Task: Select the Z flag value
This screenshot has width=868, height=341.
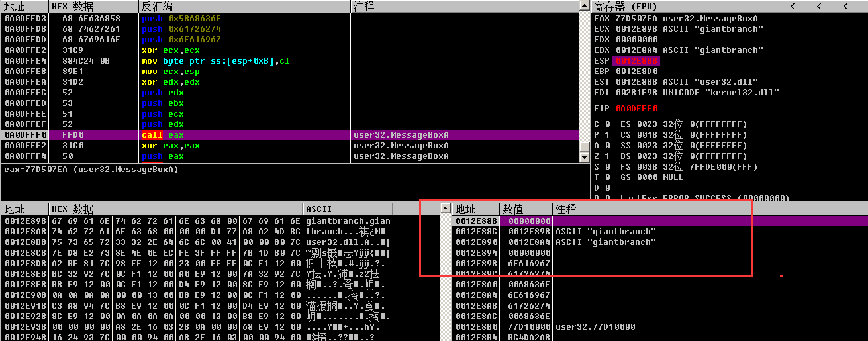Action: pyautogui.click(x=608, y=156)
